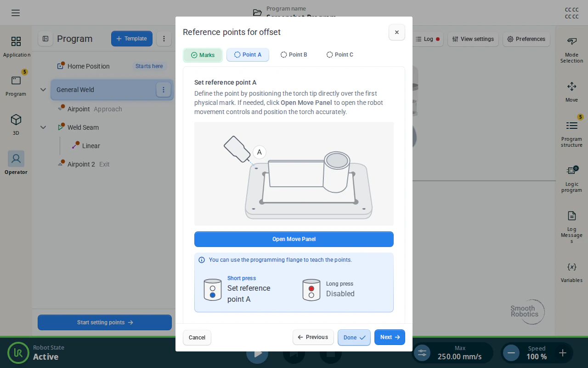The height and width of the screenshot is (368, 588).
Task: Open the hamburger main menu
Action: tap(16, 13)
